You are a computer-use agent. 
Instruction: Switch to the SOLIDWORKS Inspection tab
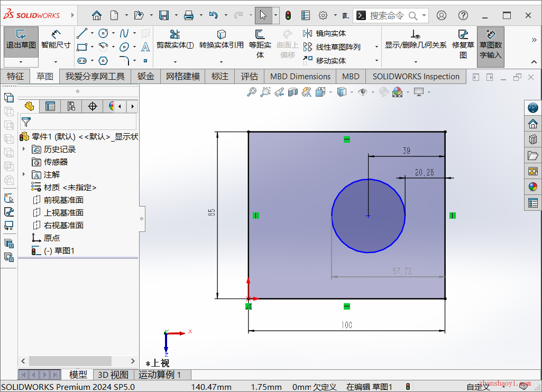(x=416, y=76)
